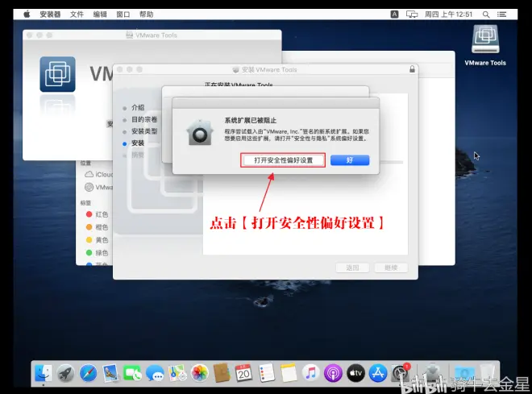The height and width of the screenshot is (394, 532).
Task: Select the VMware volume in the Finder sidebar
Action: tap(98, 187)
